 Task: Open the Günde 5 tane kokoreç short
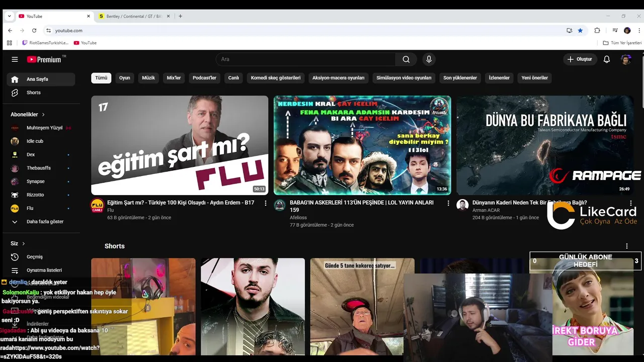tap(362, 307)
